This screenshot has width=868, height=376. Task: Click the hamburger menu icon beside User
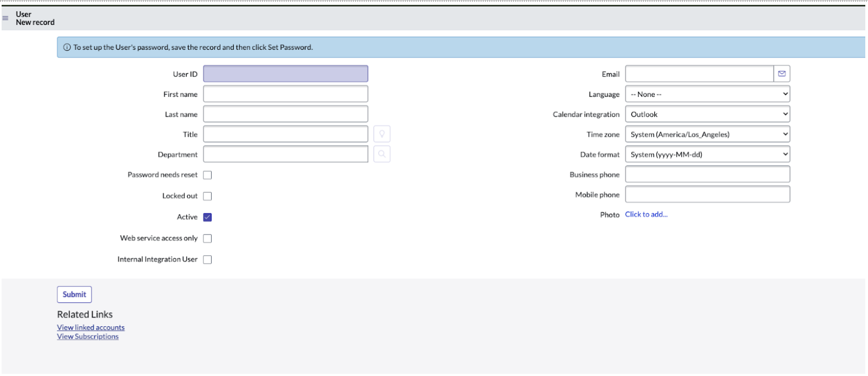point(5,18)
